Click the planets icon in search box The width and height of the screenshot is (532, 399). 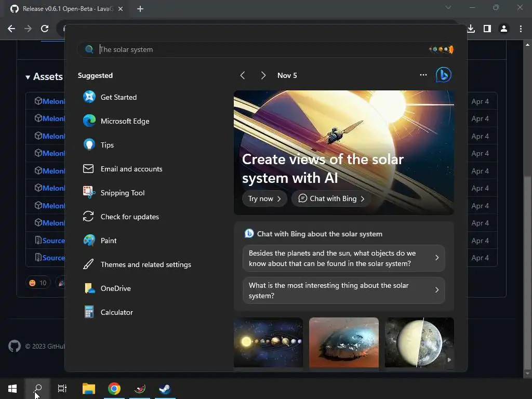coord(442,49)
